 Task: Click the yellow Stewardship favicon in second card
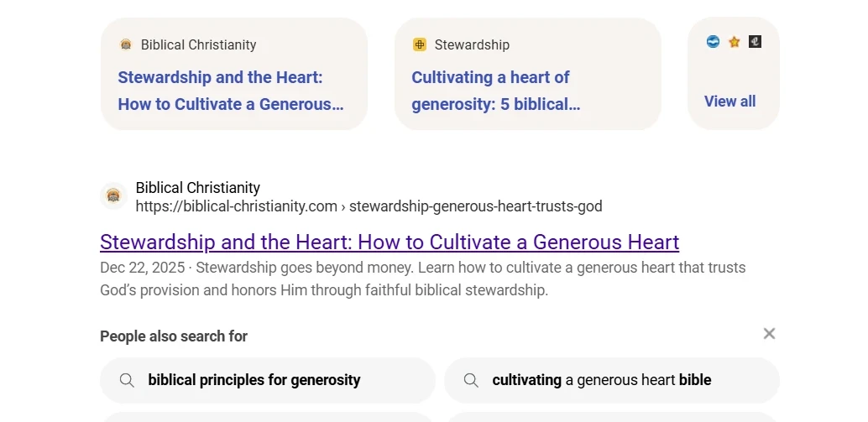tap(420, 44)
